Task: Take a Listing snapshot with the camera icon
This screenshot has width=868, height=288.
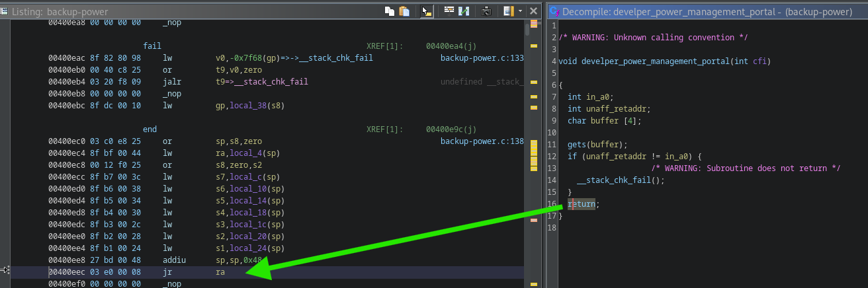Action: click(486, 11)
